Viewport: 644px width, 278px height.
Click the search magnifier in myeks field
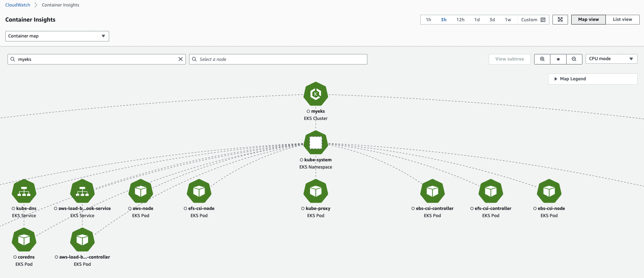pyautogui.click(x=13, y=59)
